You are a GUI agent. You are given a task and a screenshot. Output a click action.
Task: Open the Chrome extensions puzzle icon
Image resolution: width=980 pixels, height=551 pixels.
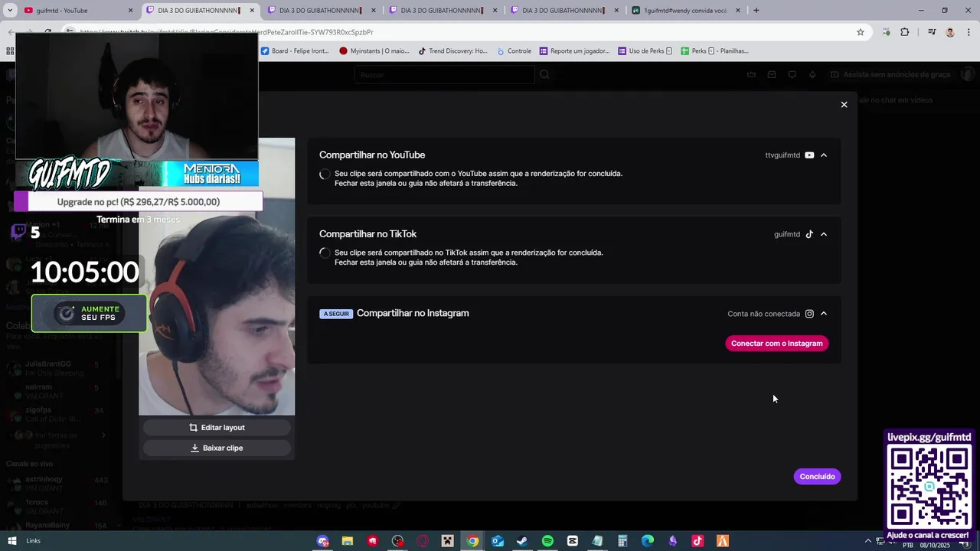click(x=905, y=32)
